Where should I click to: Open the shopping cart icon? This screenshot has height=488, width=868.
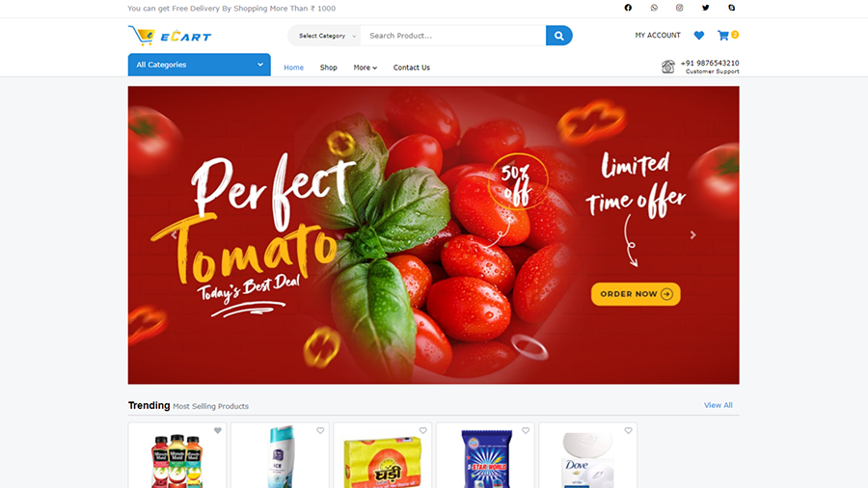click(x=723, y=36)
